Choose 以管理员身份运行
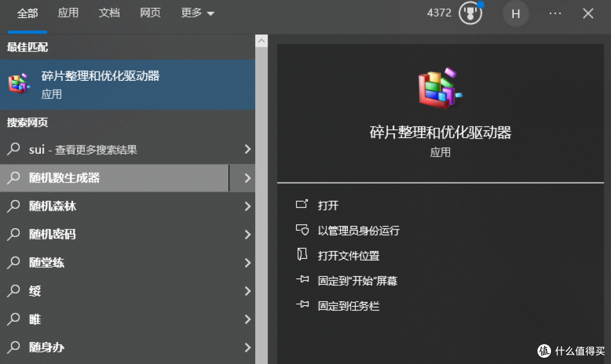Viewport: 611px width, 364px height. [359, 231]
